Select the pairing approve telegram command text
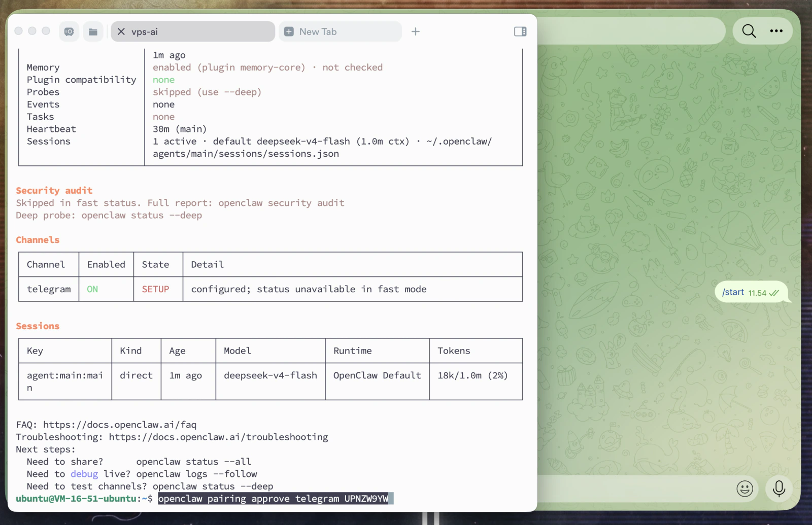 pyautogui.click(x=273, y=499)
